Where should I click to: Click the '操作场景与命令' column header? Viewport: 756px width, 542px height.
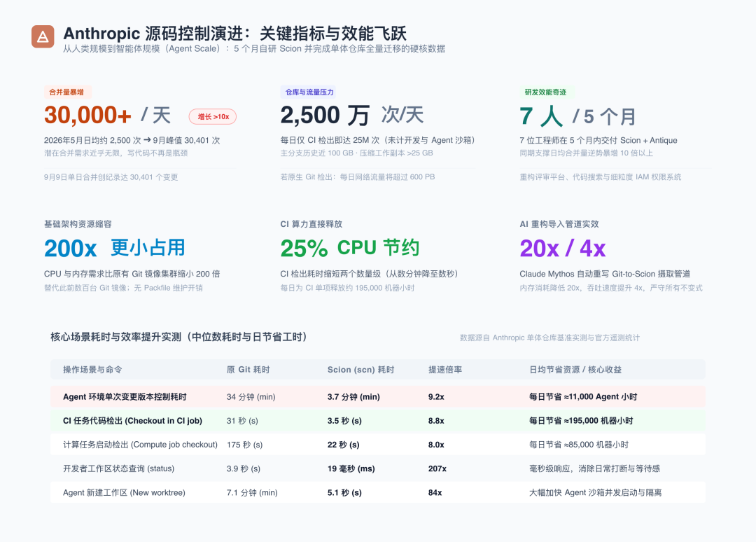click(92, 369)
